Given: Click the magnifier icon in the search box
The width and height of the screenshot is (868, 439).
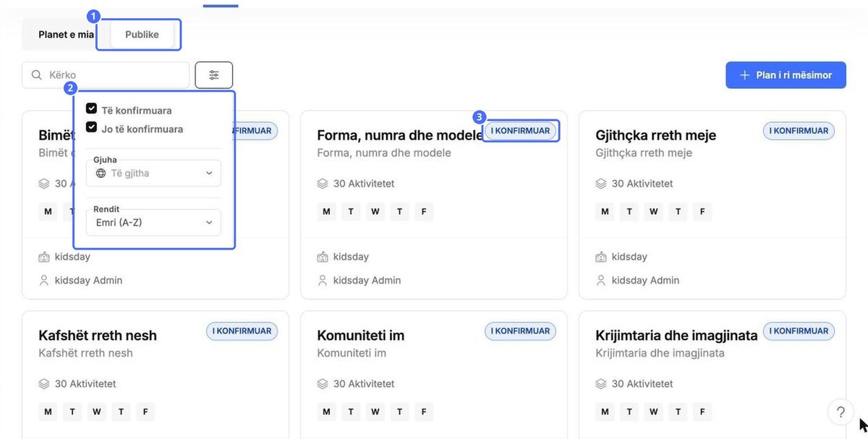Looking at the screenshot, I should [36, 75].
